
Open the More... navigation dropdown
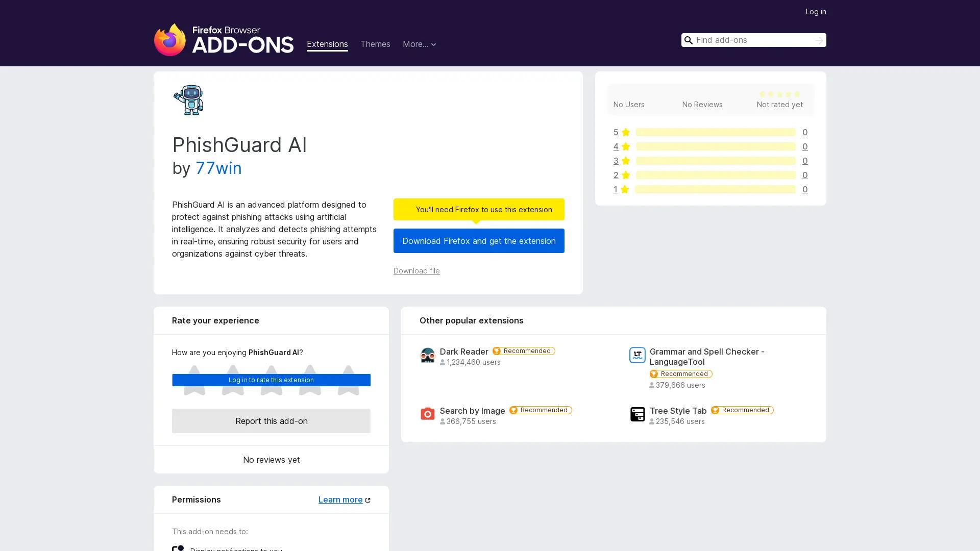(x=419, y=44)
